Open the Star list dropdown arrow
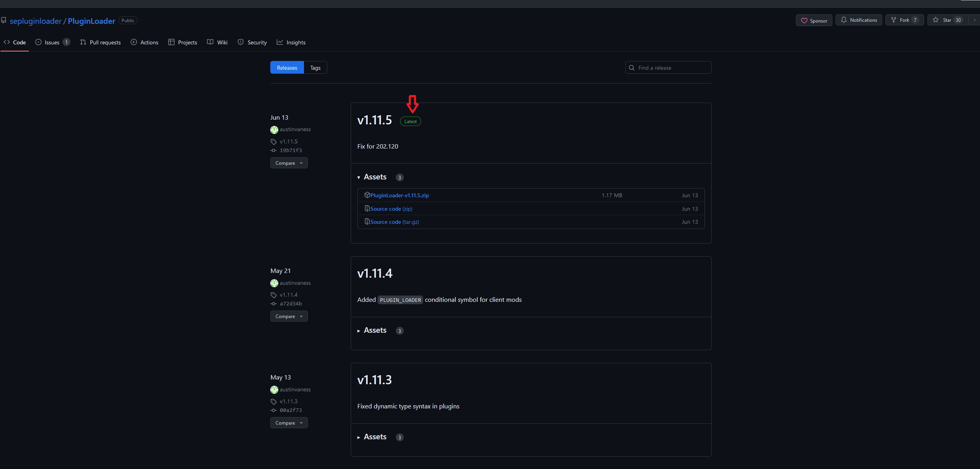 click(974, 20)
